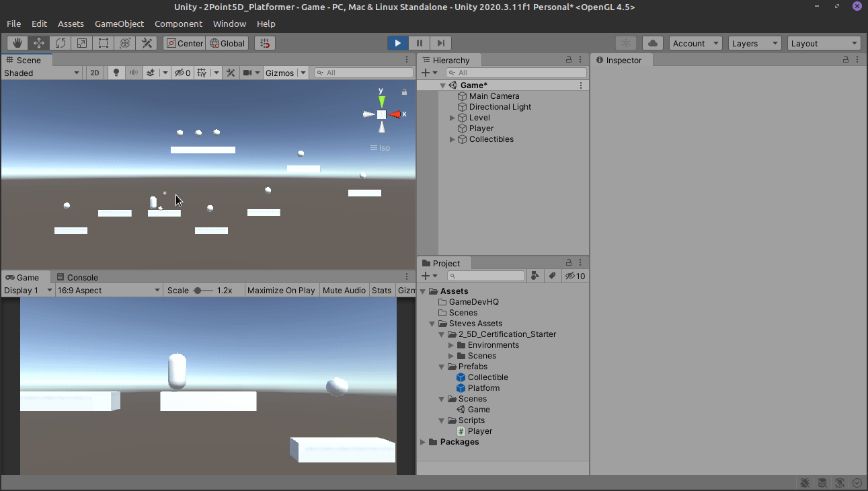Click Stats in the Game view toolbar
Screen dimensions: 868x491
pyautogui.click(x=381, y=290)
